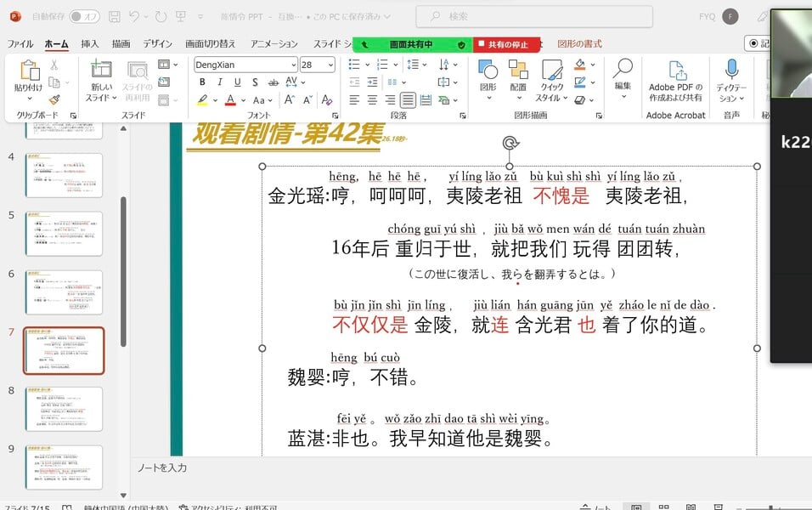Select slide 8 thumbnail
Image resolution: width=812 pixels, height=510 pixels.
64,409
